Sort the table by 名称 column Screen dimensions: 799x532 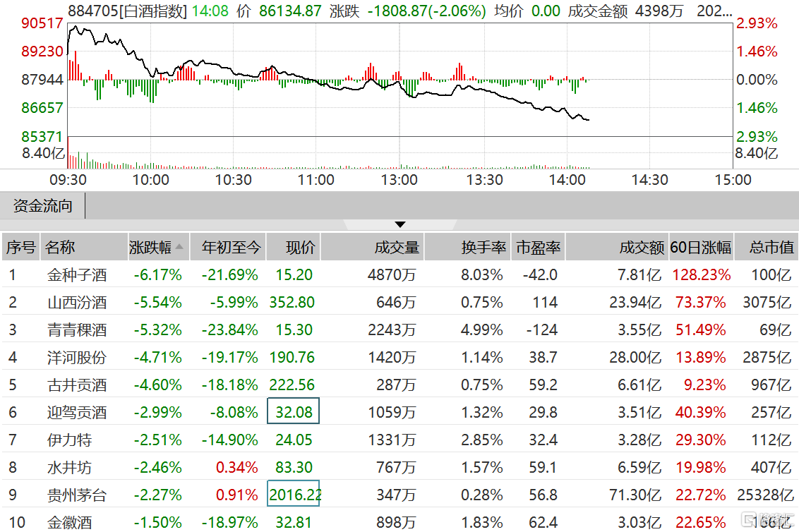83,247
